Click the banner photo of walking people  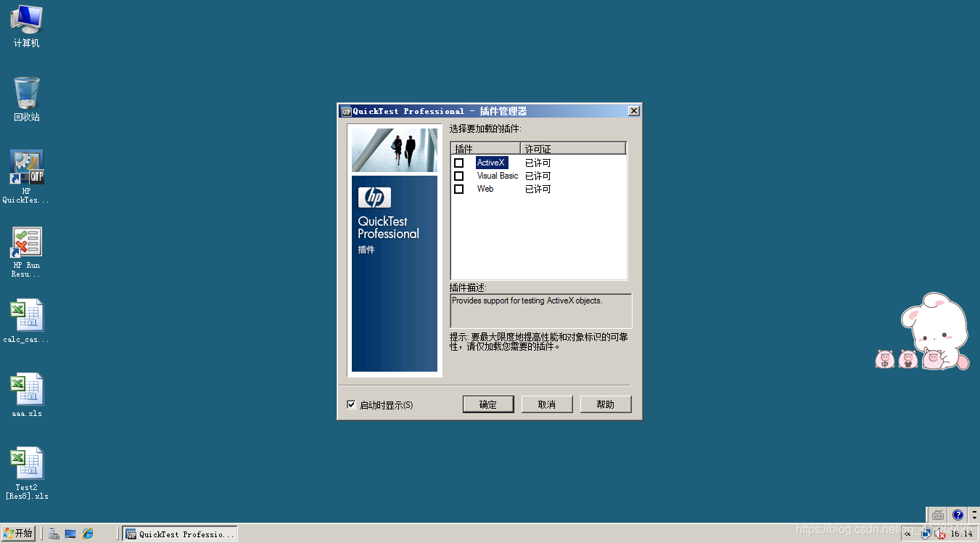[x=395, y=150]
